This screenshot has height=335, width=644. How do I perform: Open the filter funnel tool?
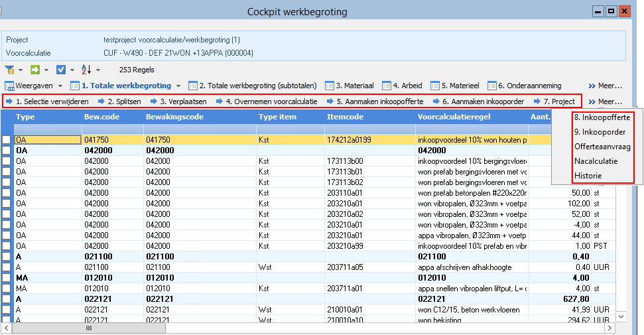(x=9, y=70)
